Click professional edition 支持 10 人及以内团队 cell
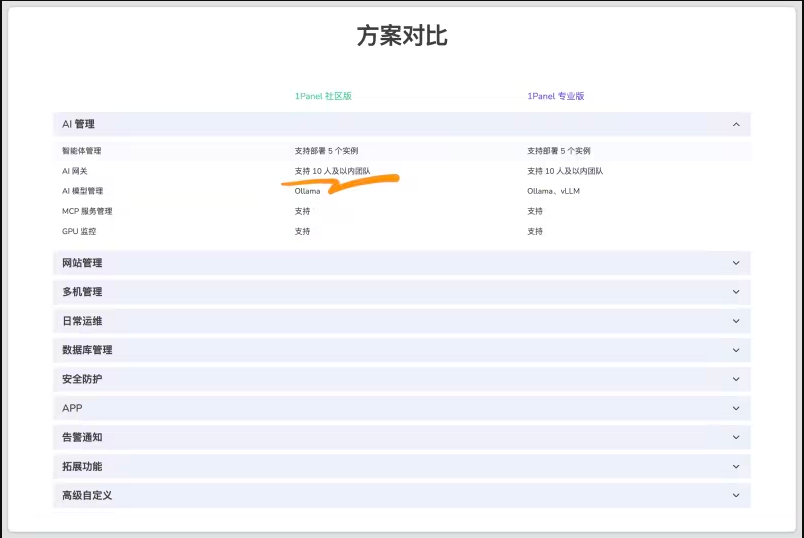Screen dimensions: 804x538 tap(565, 171)
